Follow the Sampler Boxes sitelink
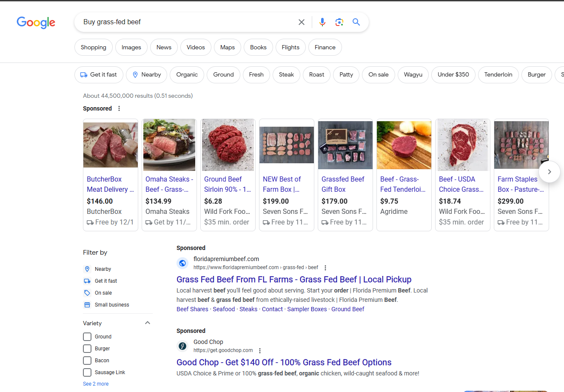 [307, 310]
